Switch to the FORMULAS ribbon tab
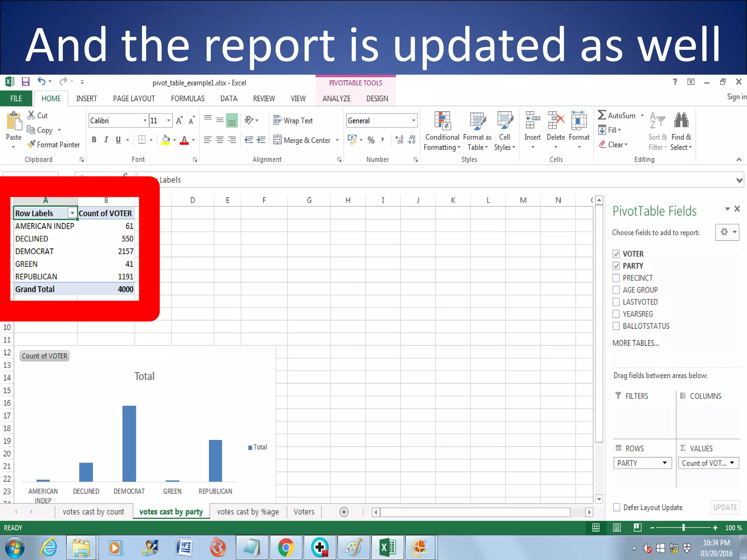 tap(188, 98)
